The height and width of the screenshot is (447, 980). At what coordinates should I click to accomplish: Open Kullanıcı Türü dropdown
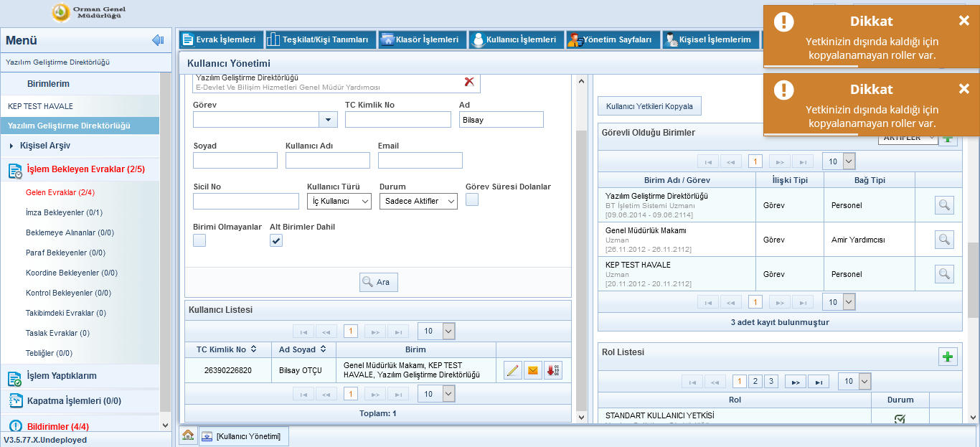point(339,202)
